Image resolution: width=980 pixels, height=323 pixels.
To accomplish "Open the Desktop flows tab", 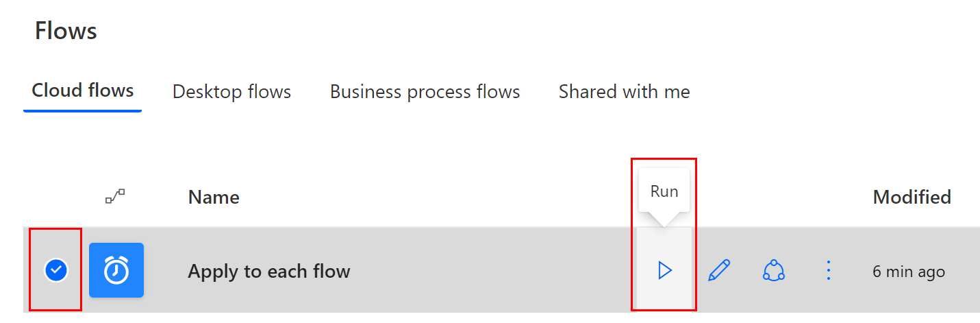I will [231, 92].
